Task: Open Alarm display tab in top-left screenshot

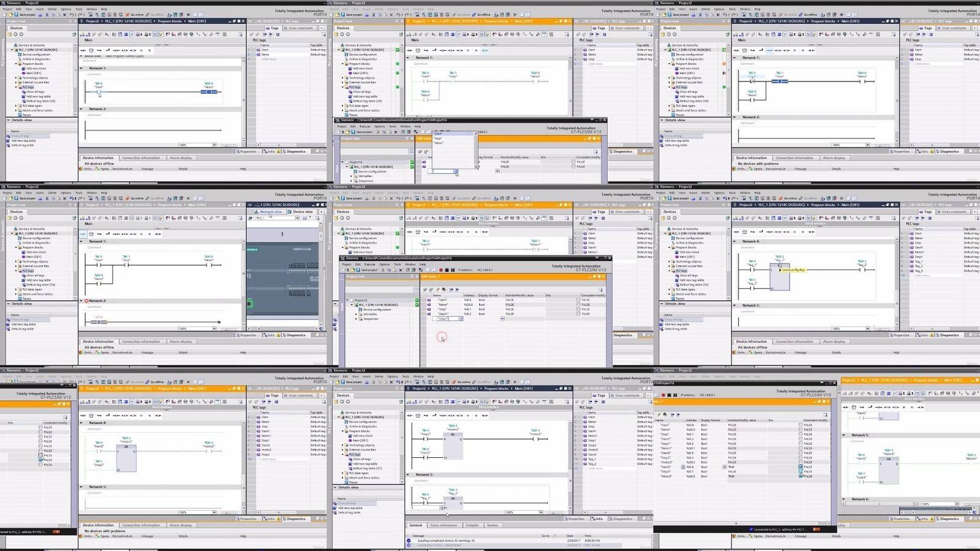Action: tap(181, 158)
